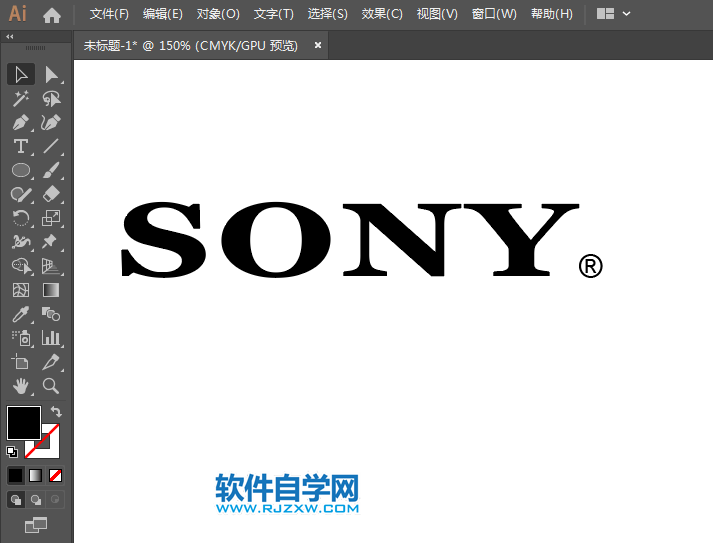Select the Line Segment tool

51,146
